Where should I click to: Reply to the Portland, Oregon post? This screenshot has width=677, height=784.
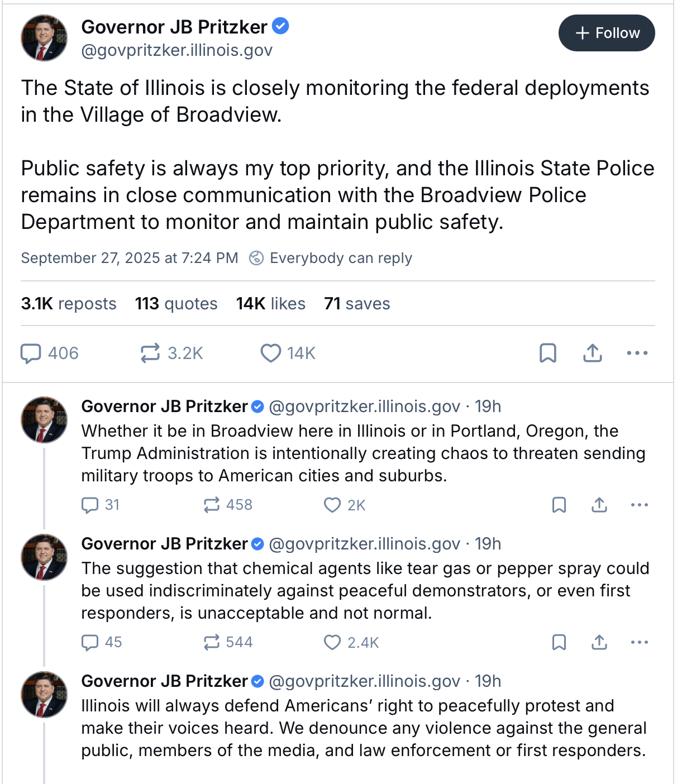point(90,505)
